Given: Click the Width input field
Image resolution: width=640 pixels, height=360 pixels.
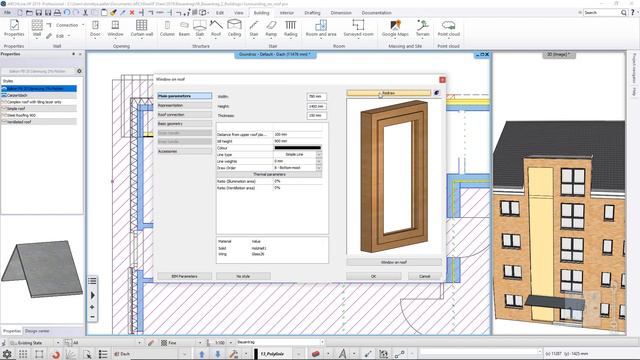Looking at the screenshot, I should click(x=316, y=97).
